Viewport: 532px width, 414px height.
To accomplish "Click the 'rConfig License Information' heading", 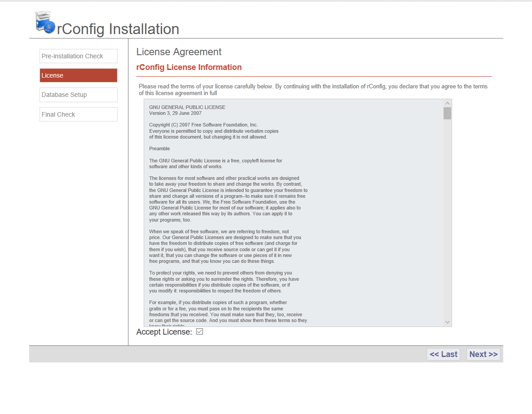I will [x=189, y=67].
